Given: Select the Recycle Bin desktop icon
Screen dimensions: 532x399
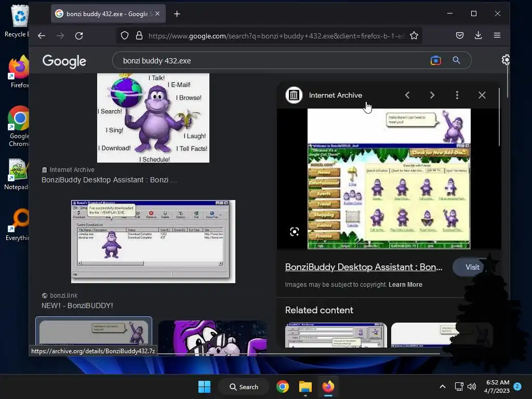Looking at the screenshot, I should coord(17,21).
